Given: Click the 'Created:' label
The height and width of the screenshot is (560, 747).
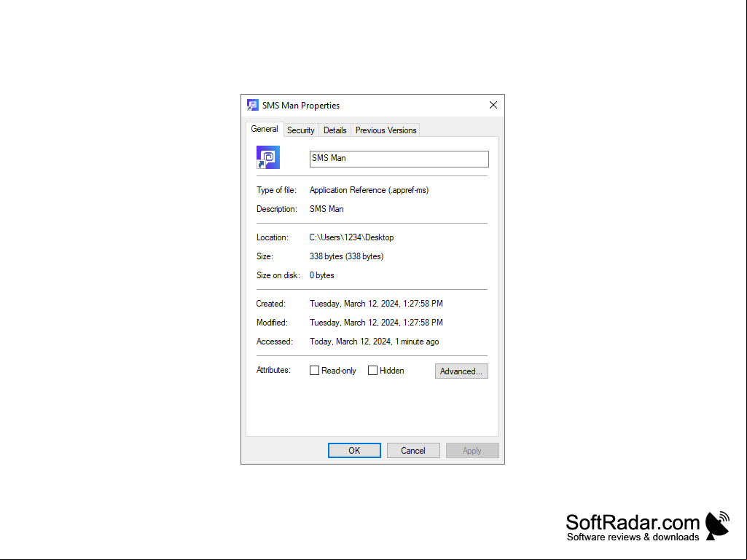Looking at the screenshot, I should pos(271,304).
